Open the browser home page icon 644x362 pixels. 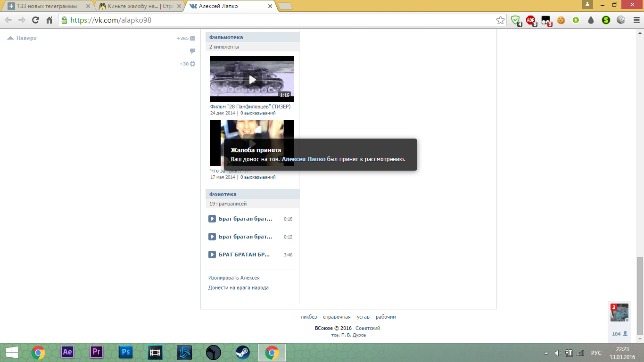pyautogui.click(x=49, y=20)
